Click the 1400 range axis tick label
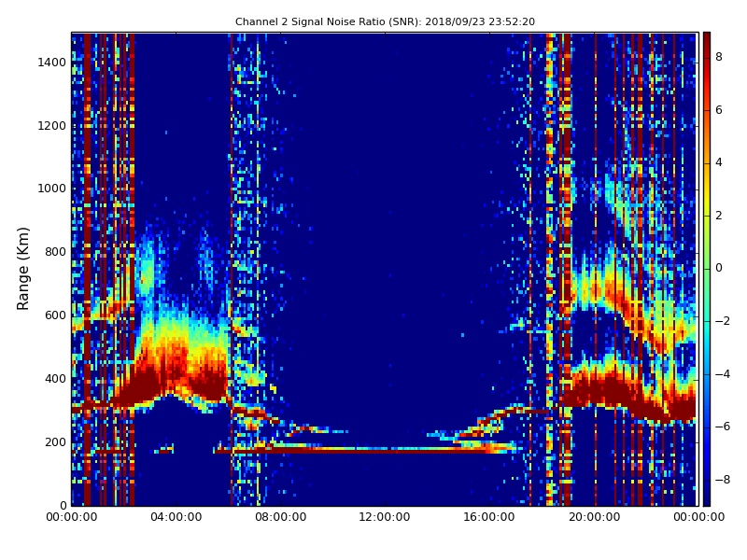Screen dimensions: 747x560 (x=51, y=63)
